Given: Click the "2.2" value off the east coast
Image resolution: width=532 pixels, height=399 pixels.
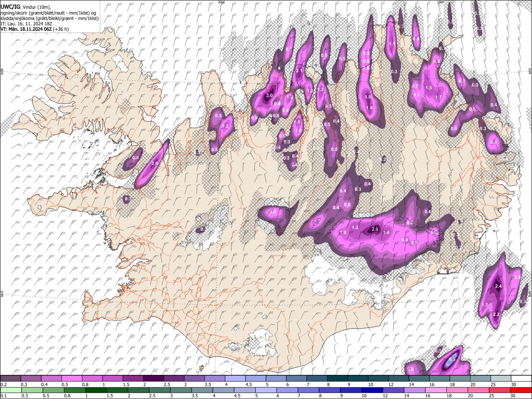Looking at the screenshot, I should point(495,315).
